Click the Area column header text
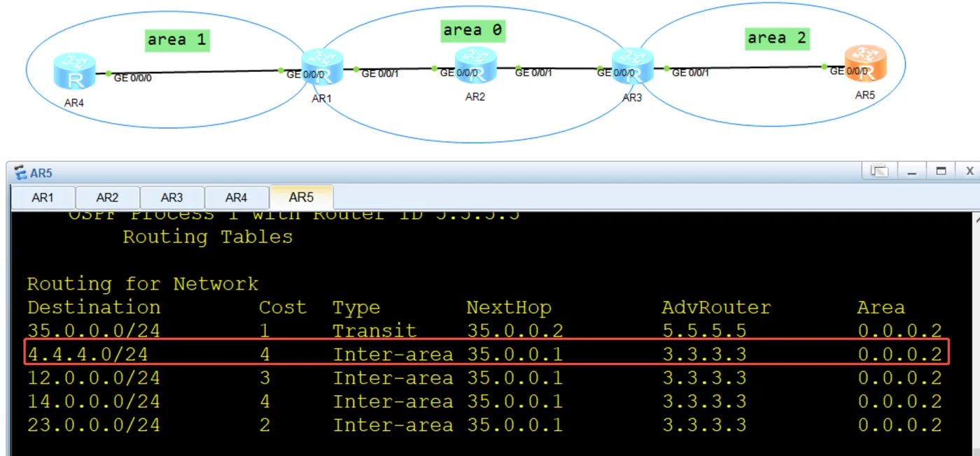 coord(881,308)
